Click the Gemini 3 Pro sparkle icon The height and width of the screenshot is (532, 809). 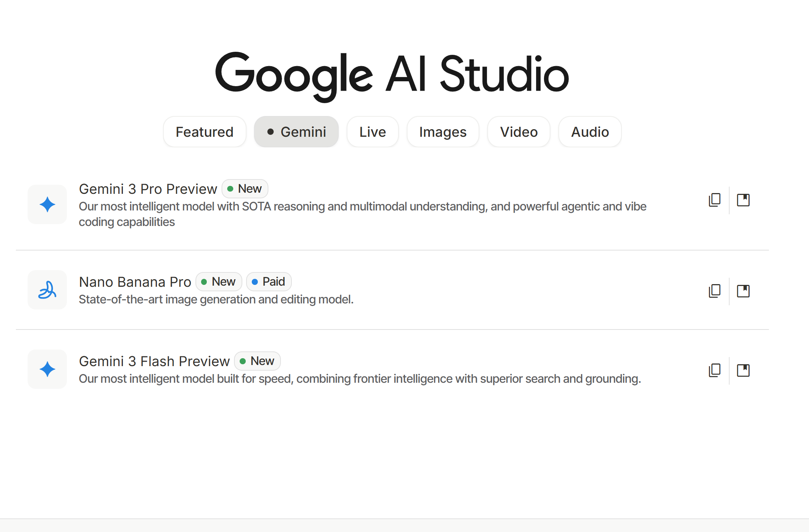point(47,204)
